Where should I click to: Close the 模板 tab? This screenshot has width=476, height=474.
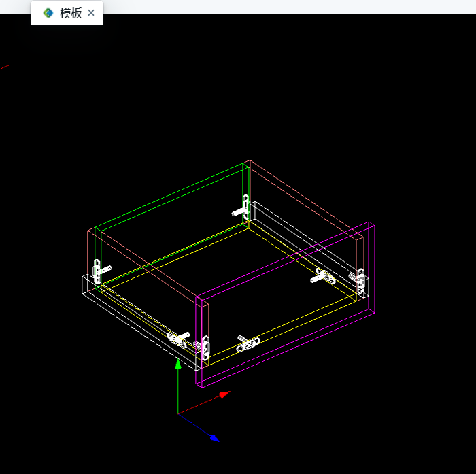(x=91, y=13)
